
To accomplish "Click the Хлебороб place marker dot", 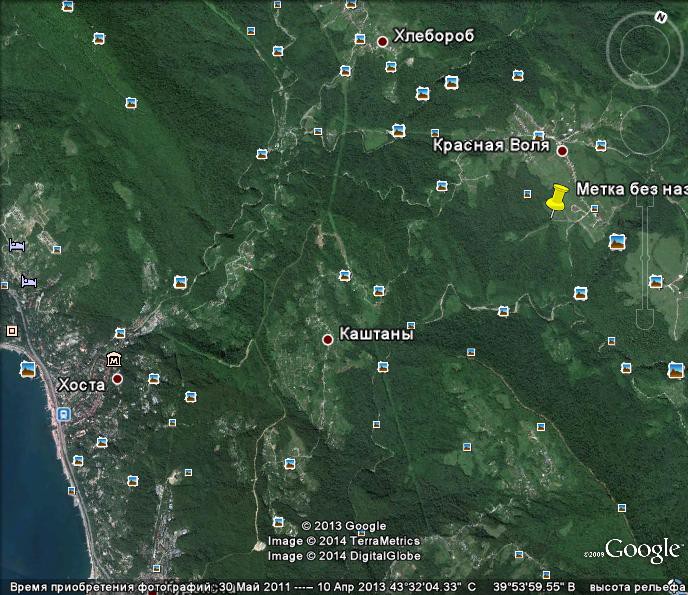I will [x=382, y=41].
